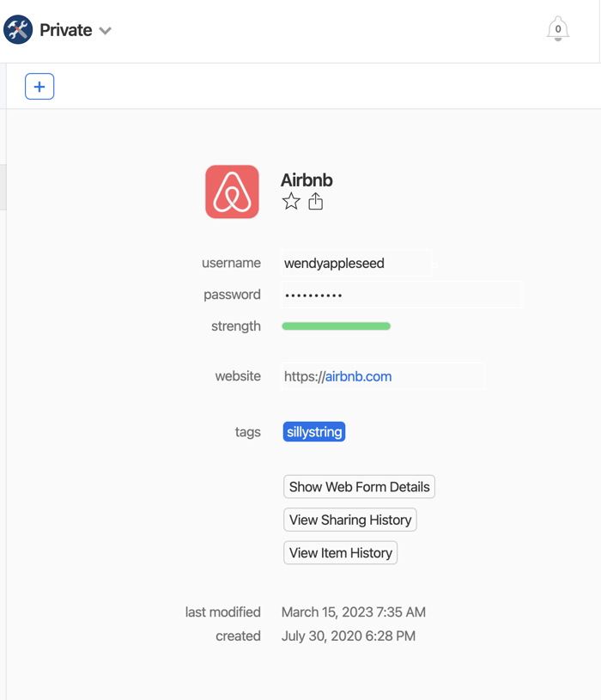The height and width of the screenshot is (700, 601).
Task: Click the created date July 30, 2020
Action: pos(348,636)
